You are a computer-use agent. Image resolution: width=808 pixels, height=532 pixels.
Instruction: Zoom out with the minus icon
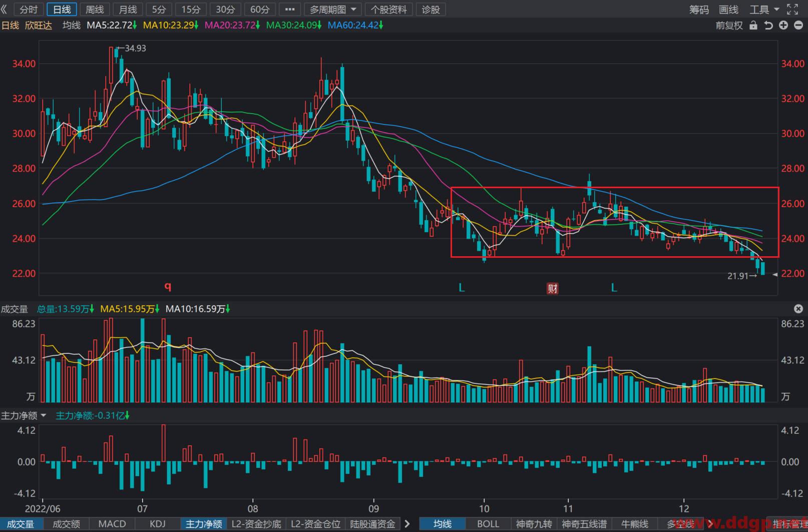pyautogui.click(x=798, y=25)
